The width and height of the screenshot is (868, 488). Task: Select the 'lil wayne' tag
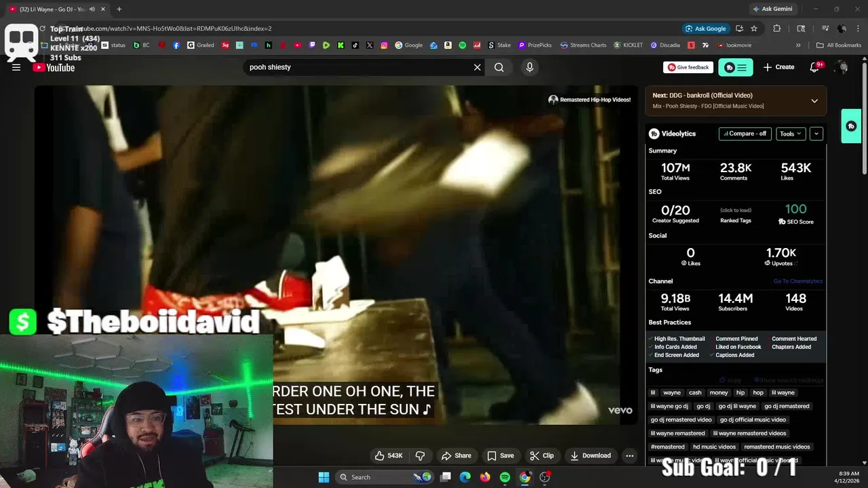783,392
